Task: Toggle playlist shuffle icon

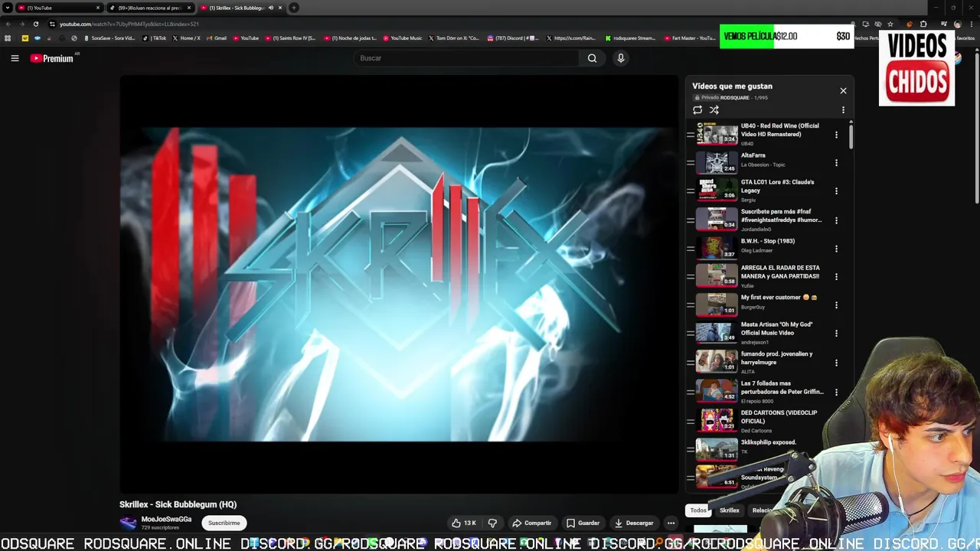Action: coord(714,110)
